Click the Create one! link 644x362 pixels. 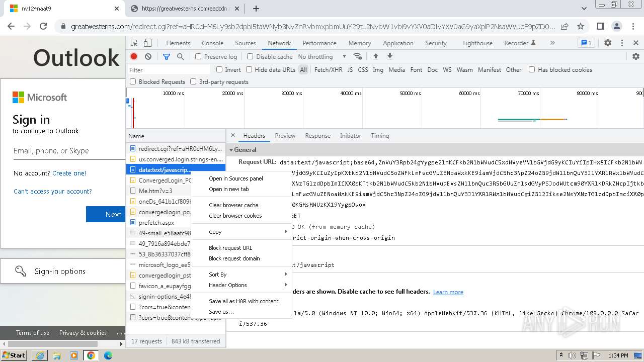pos(69,173)
